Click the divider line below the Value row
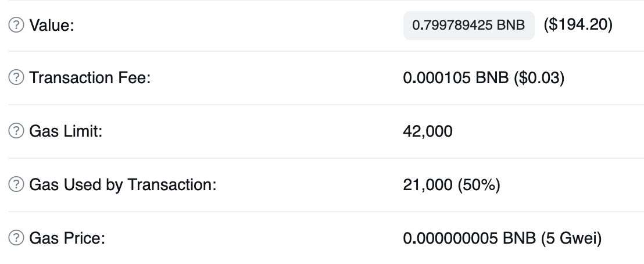This screenshot has height=264, width=644. pyautogui.click(x=322, y=51)
